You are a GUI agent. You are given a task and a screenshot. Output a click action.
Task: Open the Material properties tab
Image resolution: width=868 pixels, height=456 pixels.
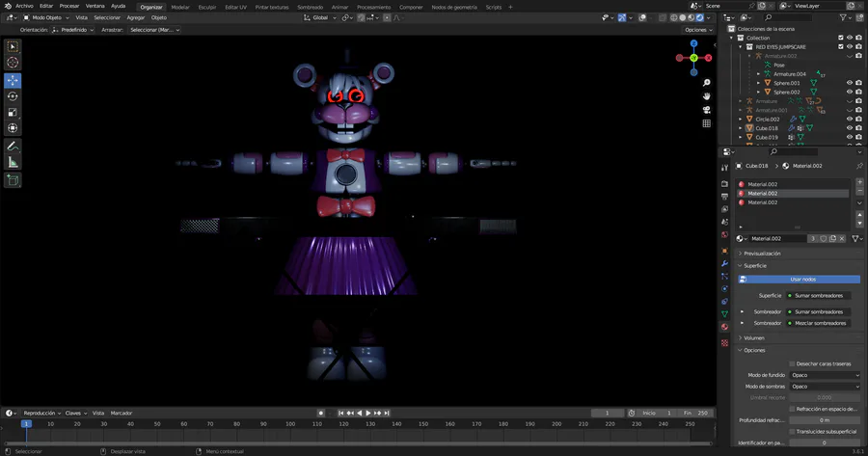coord(724,327)
